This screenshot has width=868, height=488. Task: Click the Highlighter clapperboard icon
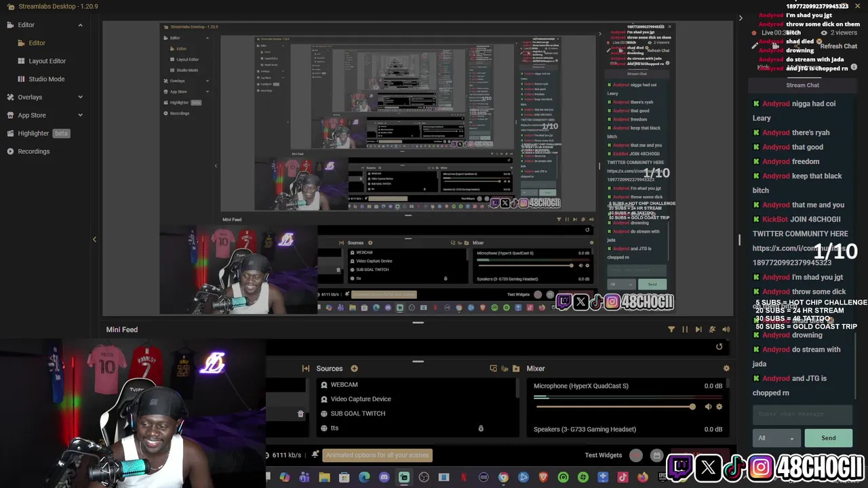pos(10,134)
